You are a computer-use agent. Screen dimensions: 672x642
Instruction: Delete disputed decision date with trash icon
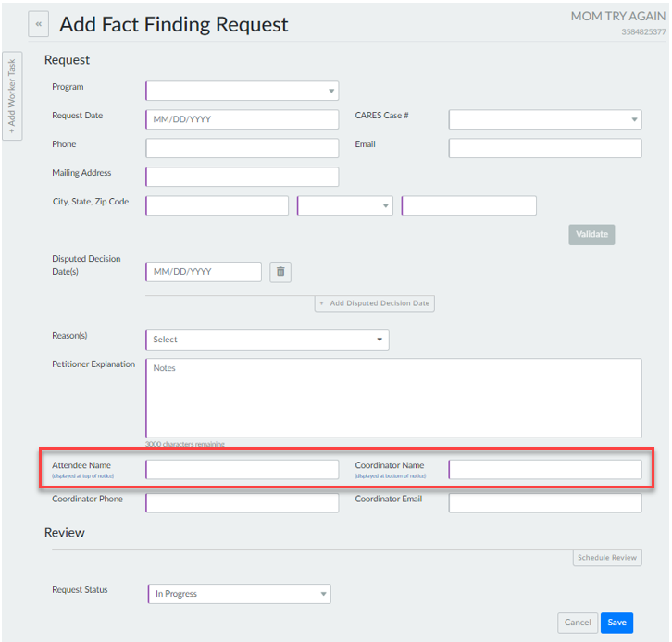(280, 272)
